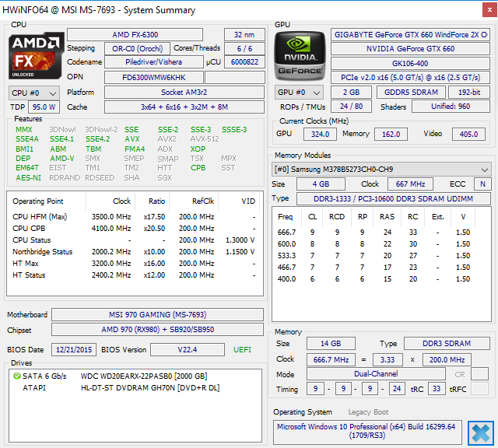498x448 pixels.
Task: Click the Legacy Boot label
Action: [x=368, y=412]
